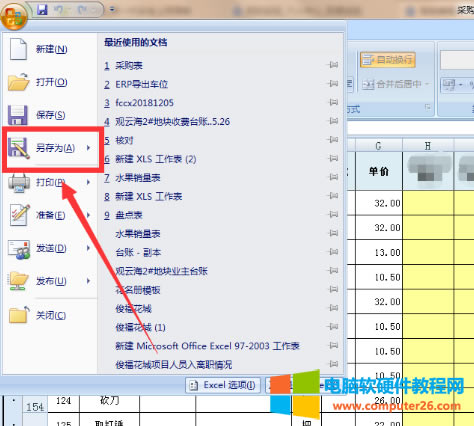Toggle pin for fccx20181205 document

[333, 102]
